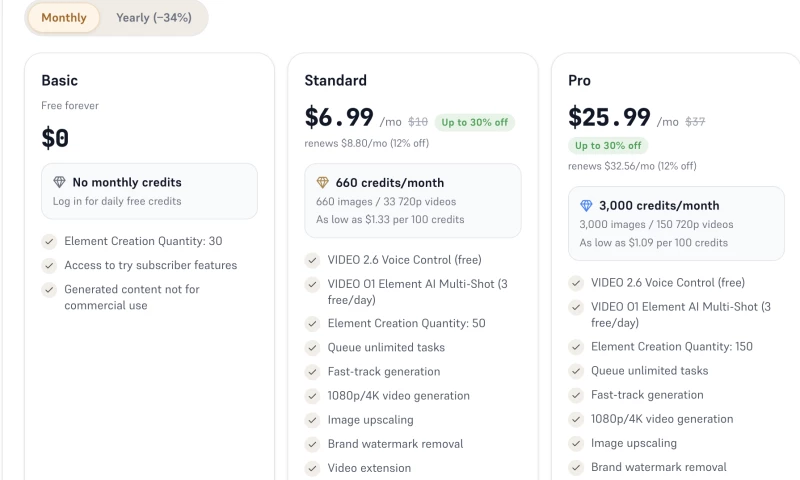The height and width of the screenshot is (480, 800).
Task: Click Pro plan check icon for VIDEO 2.6 Voice Control
Action: (576, 283)
